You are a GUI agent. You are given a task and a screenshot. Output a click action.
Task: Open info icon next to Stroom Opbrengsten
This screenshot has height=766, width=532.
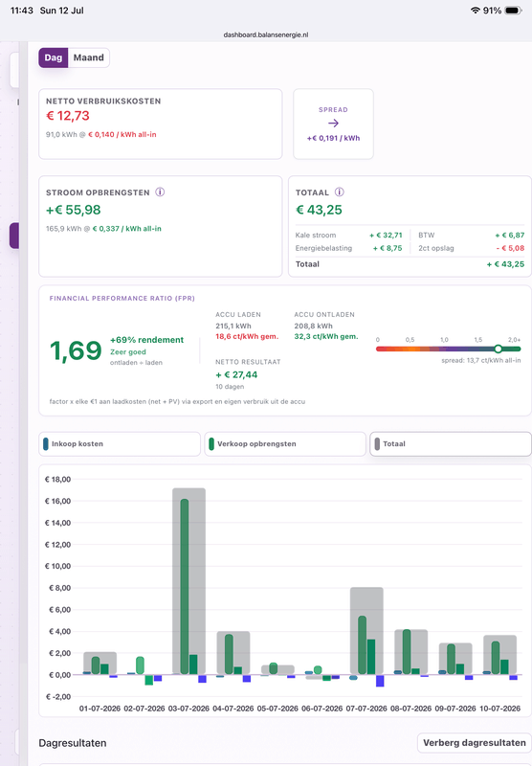[160, 192]
